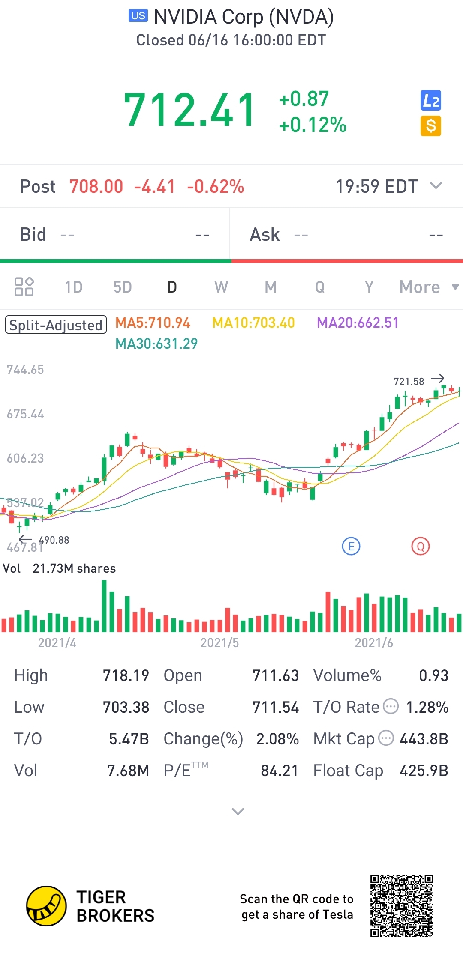
Task: Select the Y yearly chart tab
Action: 369,287
